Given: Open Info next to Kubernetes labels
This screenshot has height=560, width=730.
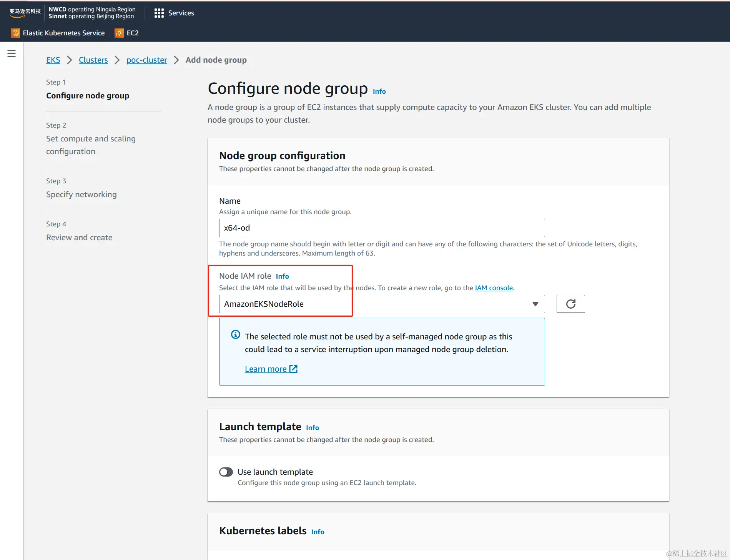Looking at the screenshot, I should tap(318, 532).
